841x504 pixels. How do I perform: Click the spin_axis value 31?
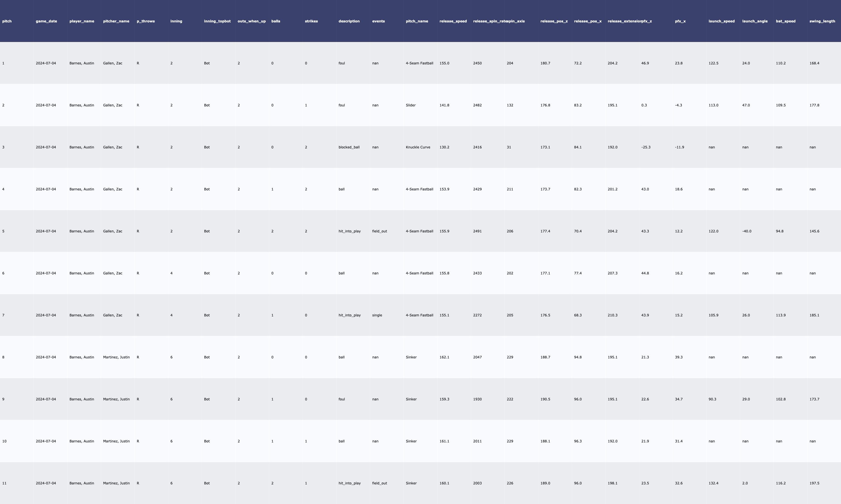pos(509,147)
